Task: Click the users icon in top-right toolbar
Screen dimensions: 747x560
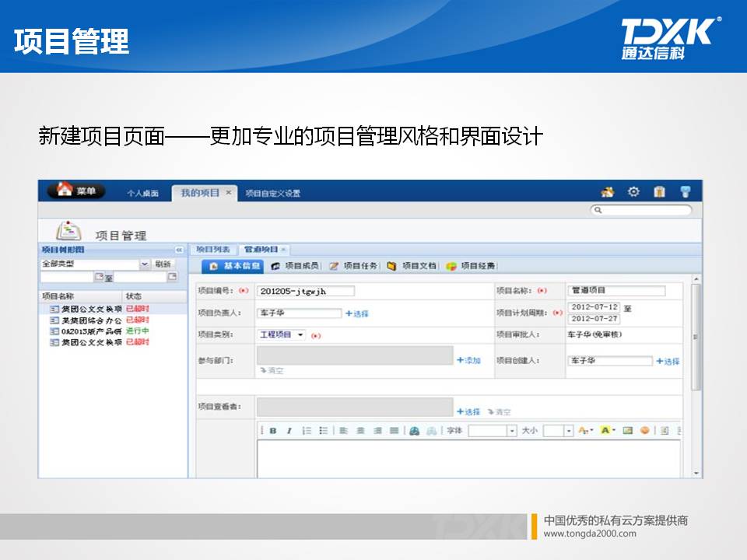Action: [608, 192]
